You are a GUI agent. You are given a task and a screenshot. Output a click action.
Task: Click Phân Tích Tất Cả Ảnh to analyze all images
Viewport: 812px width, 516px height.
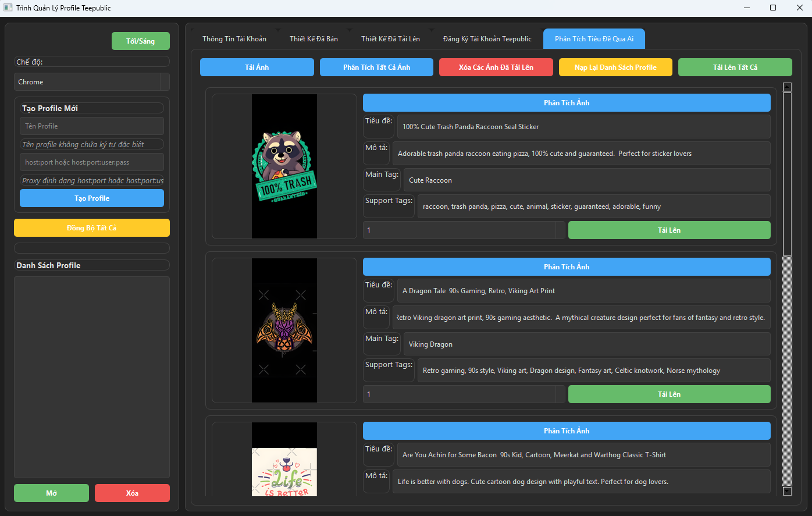coord(376,67)
